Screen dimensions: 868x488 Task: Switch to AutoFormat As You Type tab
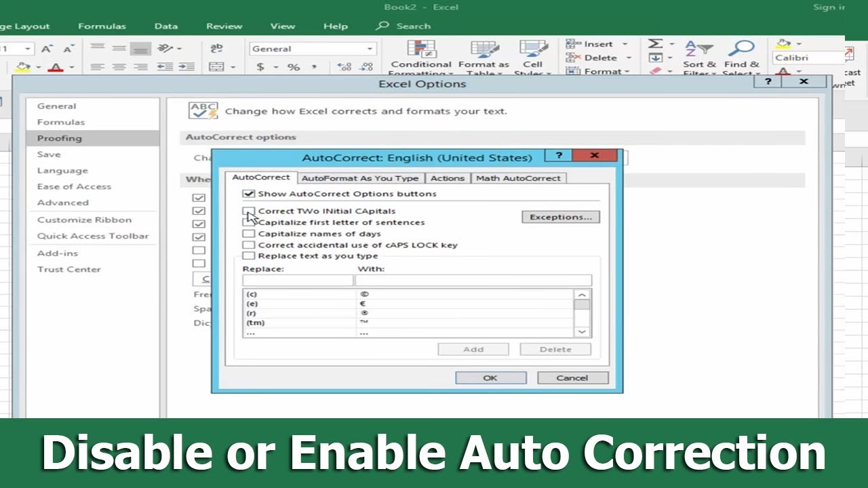[359, 178]
